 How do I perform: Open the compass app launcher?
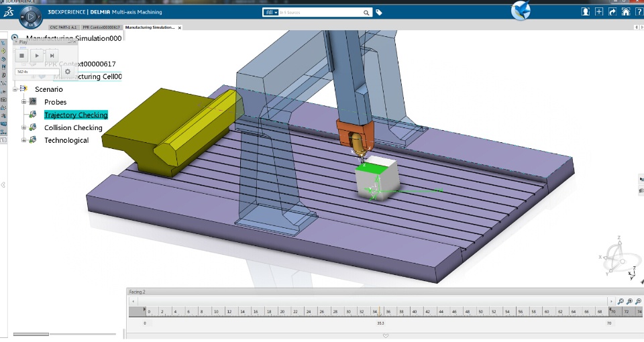pyautogui.click(x=30, y=17)
